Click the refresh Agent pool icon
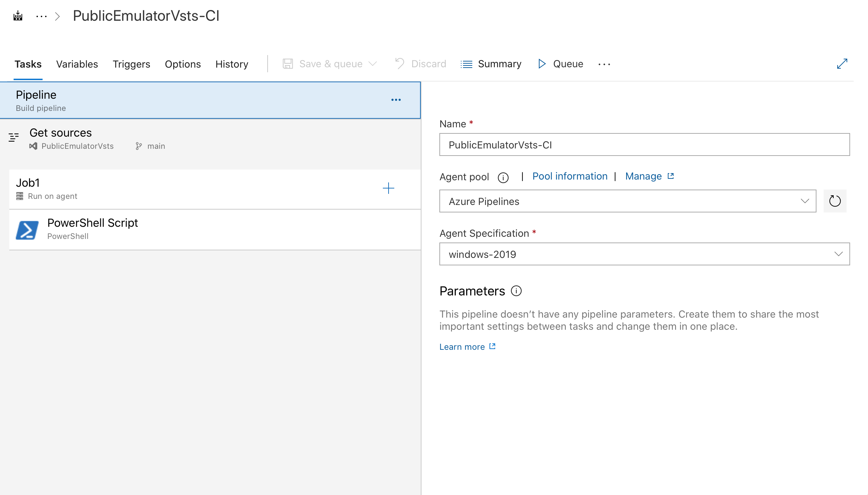 833,201
